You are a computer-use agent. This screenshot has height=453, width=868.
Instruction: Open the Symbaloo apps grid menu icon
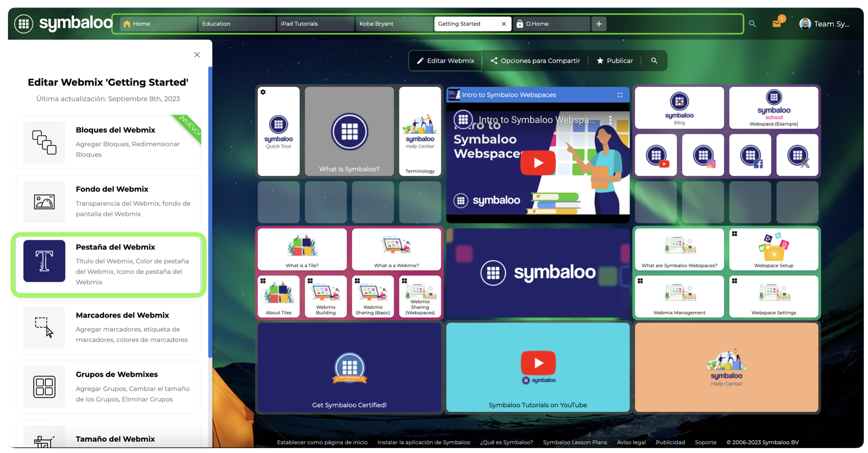[23, 24]
